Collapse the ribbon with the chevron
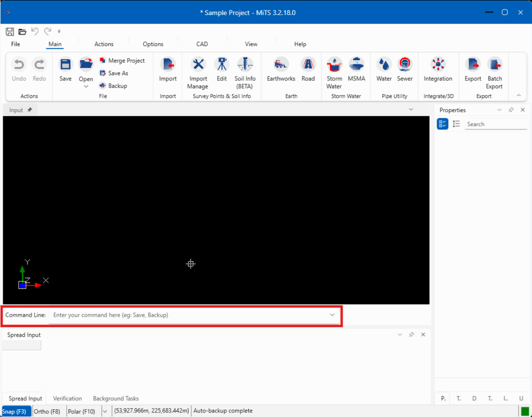This screenshot has width=532, height=417. pos(519,96)
